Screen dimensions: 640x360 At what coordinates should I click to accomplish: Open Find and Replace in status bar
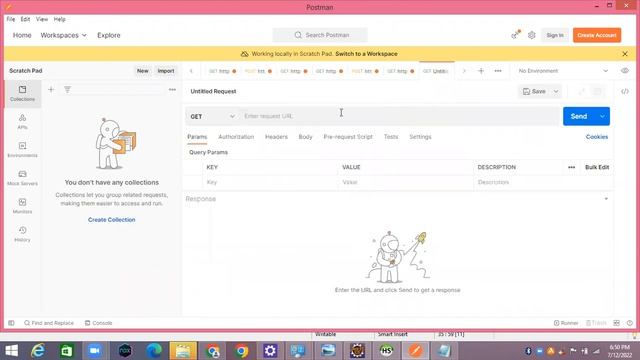[x=49, y=323]
